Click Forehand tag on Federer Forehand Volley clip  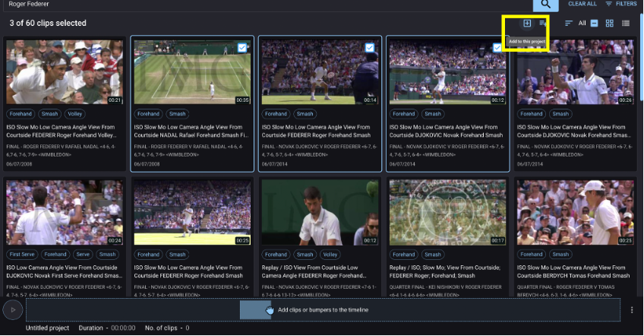click(x=21, y=114)
